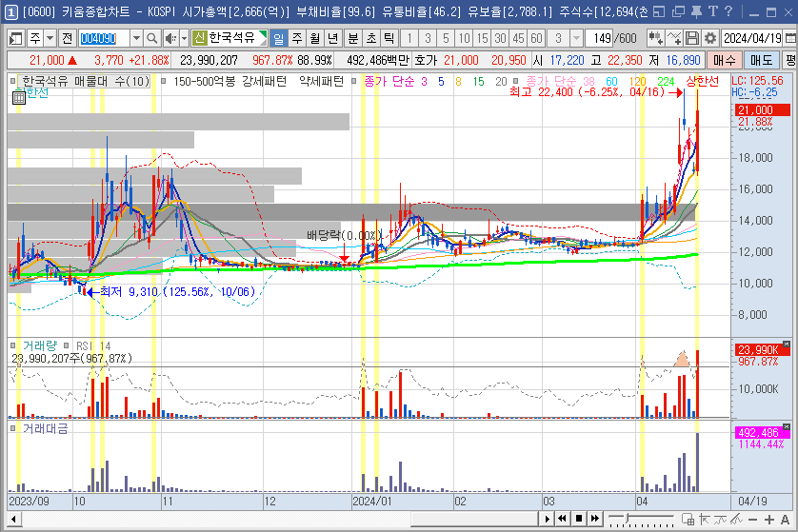This screenshot has height=532, width=798.
Task: Select the 1 interval button
Action: (x=409, y=38)
